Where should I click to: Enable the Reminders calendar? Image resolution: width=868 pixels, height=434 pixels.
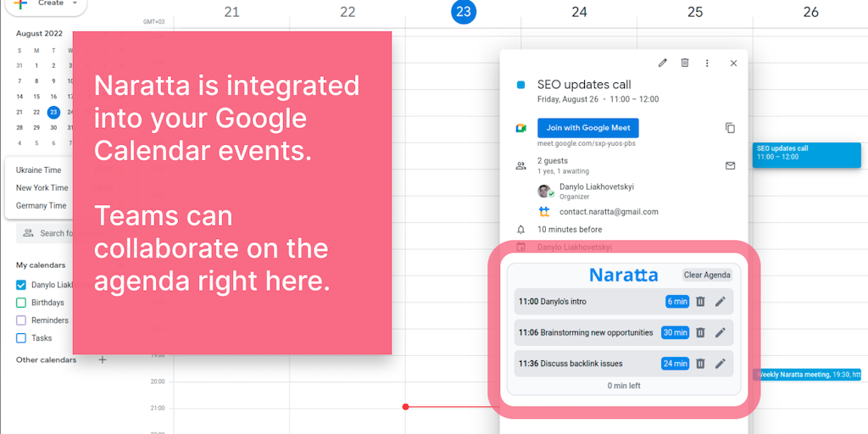coord(21,320)
